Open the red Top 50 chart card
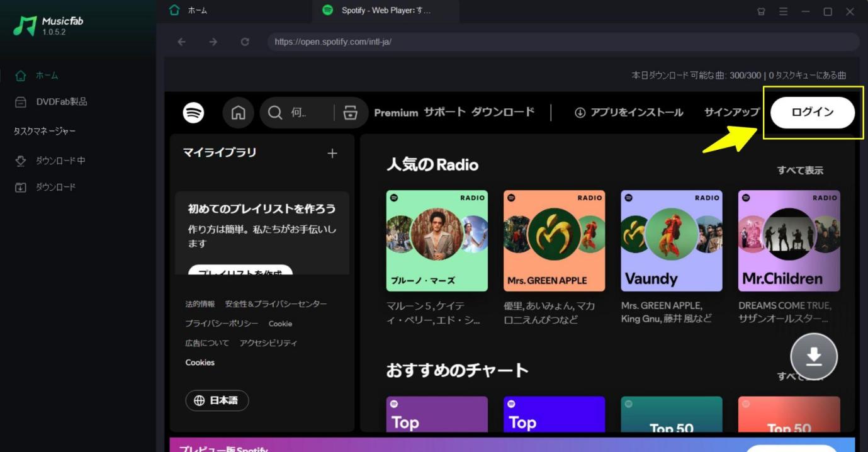 coord(789,414)
